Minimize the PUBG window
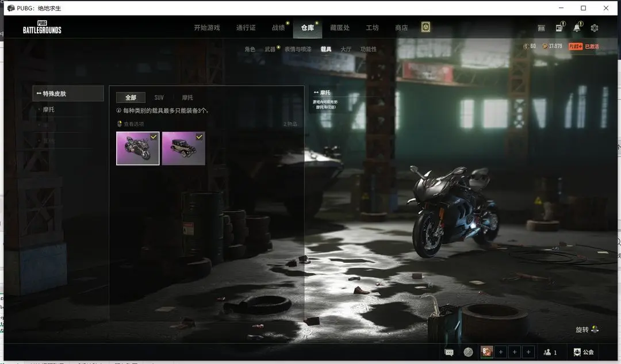 point(561,8)
